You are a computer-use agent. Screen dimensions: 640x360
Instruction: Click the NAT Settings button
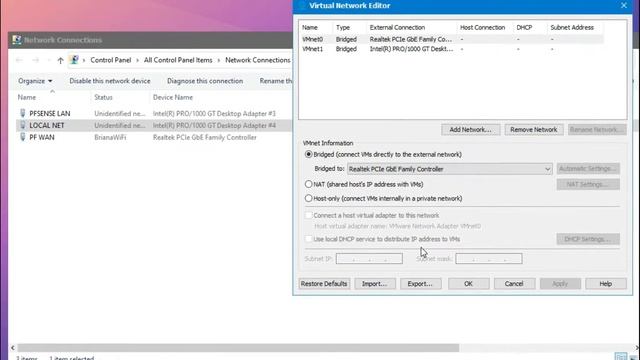coord(588,184)
